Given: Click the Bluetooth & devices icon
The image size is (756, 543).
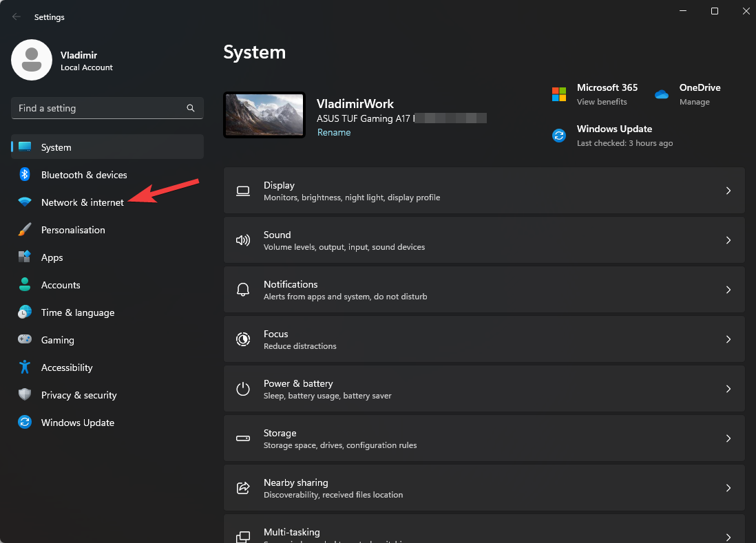Looking at the screenshot, I should click(25, 175).
